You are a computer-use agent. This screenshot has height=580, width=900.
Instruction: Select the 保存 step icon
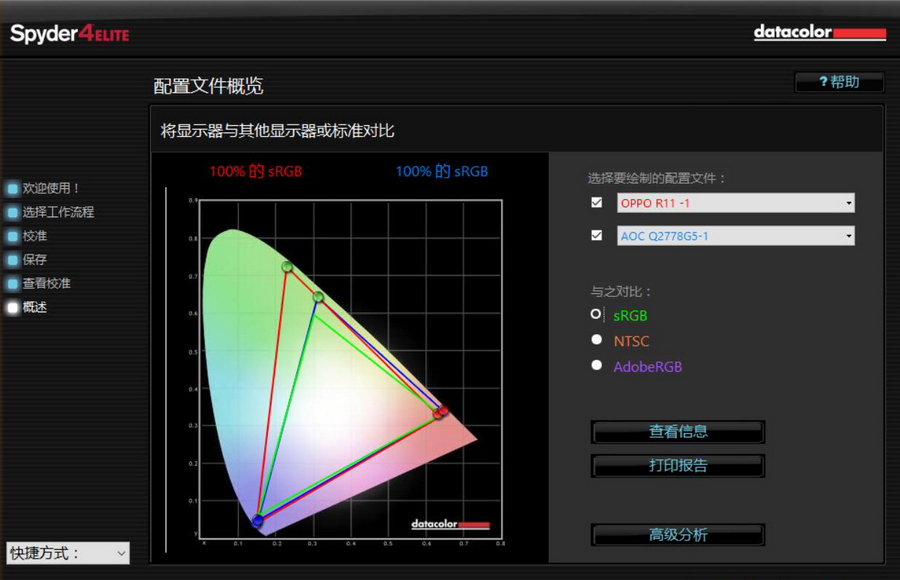11,260
